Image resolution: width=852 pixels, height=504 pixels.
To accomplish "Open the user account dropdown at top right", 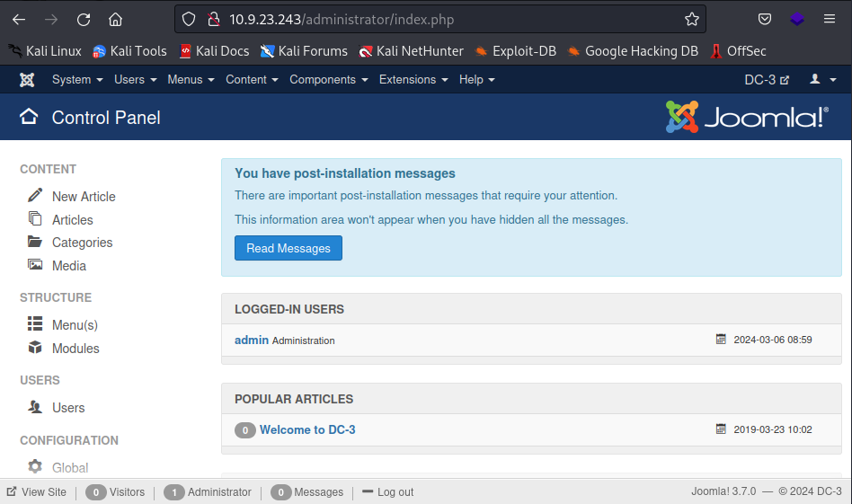I will point(822,79).
